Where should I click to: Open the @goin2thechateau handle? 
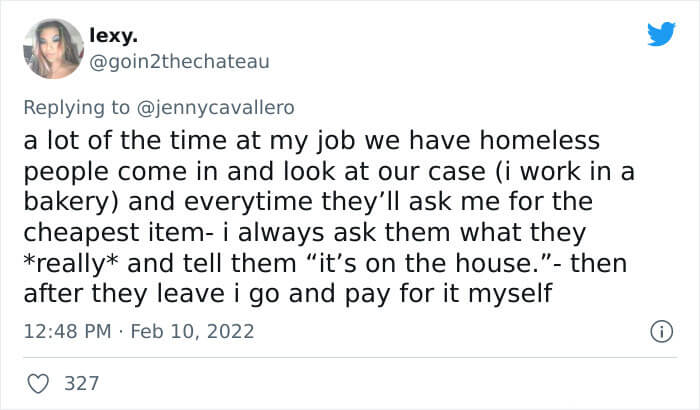click(x=179, y=62)
